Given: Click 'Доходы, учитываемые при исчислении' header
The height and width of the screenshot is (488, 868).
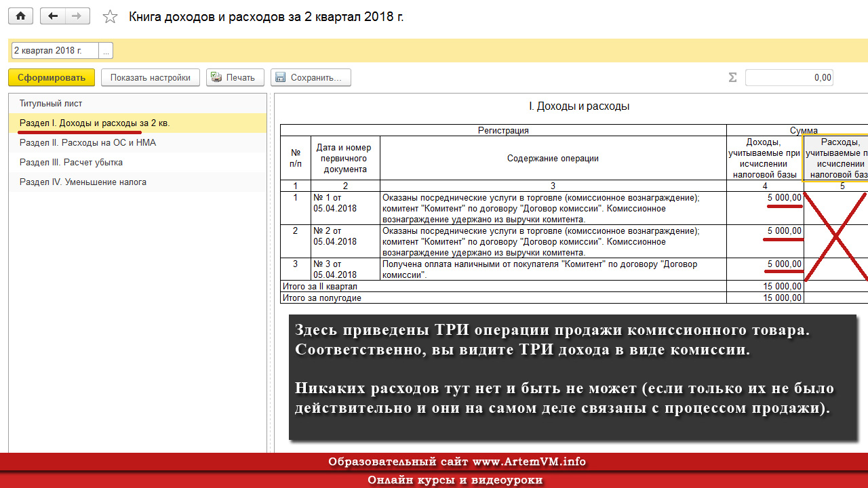Looking at the screenshot, I should click(x=765, y=159).
